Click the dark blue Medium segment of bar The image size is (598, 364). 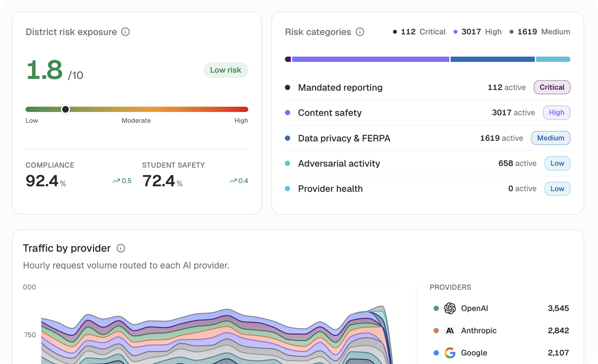click(x=493, y=59)
